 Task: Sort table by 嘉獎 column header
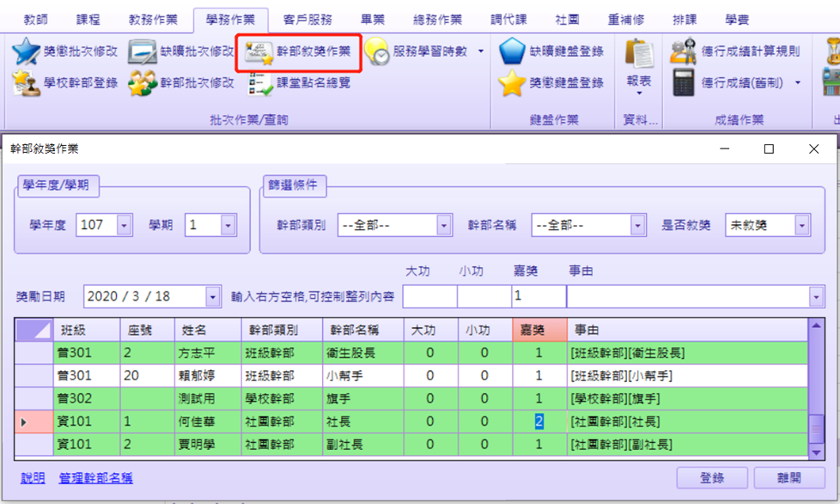(539, 330)
